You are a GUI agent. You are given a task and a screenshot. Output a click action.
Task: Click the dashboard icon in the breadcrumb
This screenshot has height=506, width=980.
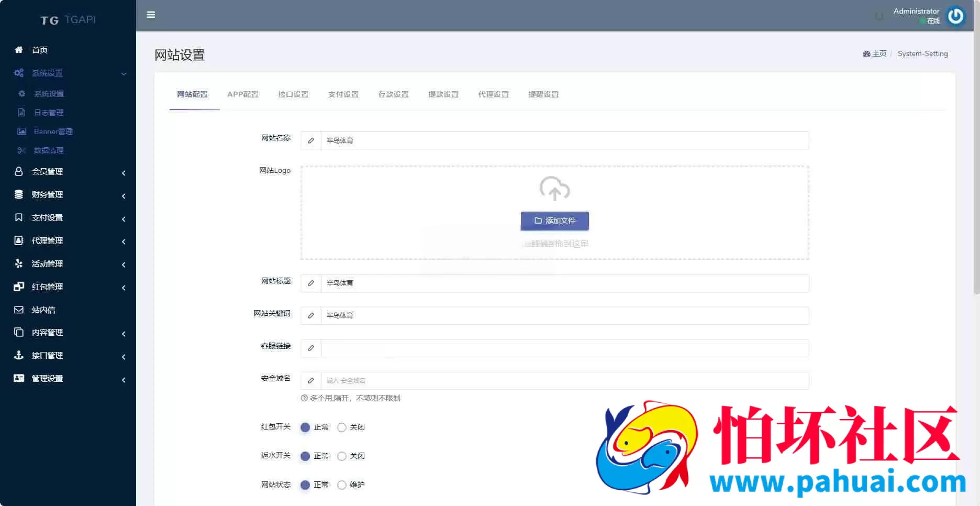pyautogui.click(x=866, y=54)
